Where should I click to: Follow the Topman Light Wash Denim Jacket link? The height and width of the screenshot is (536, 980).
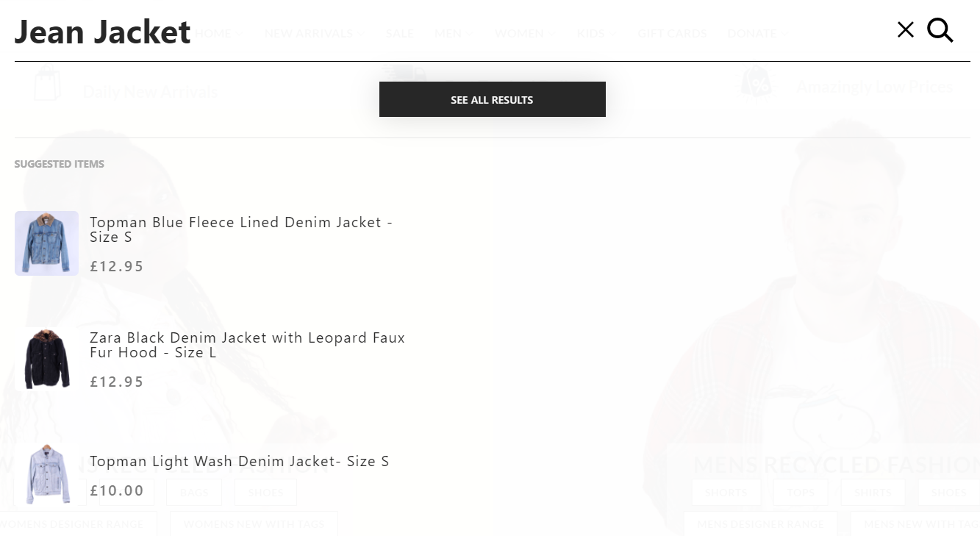(x=239, y=461)
